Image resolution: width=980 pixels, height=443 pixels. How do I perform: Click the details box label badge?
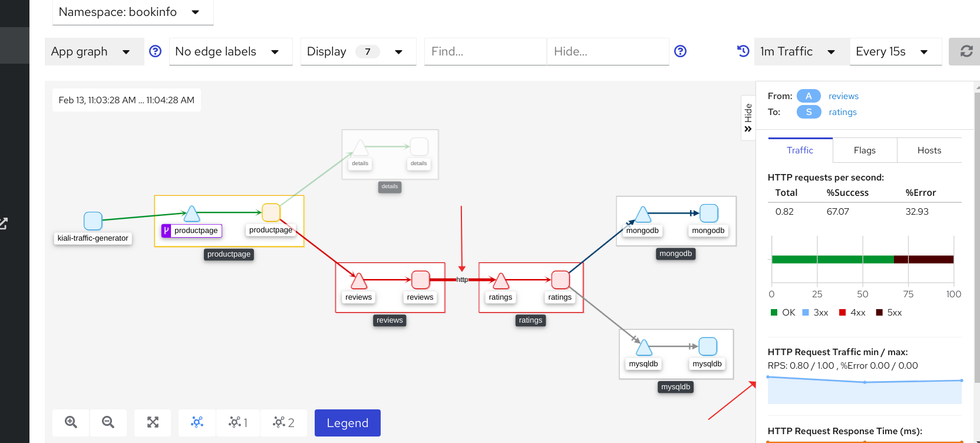[390, 186]
